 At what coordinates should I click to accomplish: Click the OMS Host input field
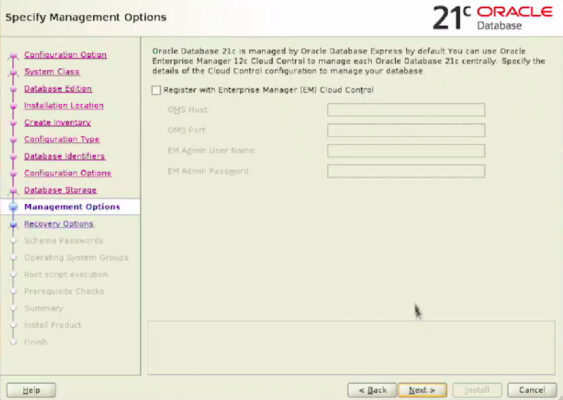[406, 110]
